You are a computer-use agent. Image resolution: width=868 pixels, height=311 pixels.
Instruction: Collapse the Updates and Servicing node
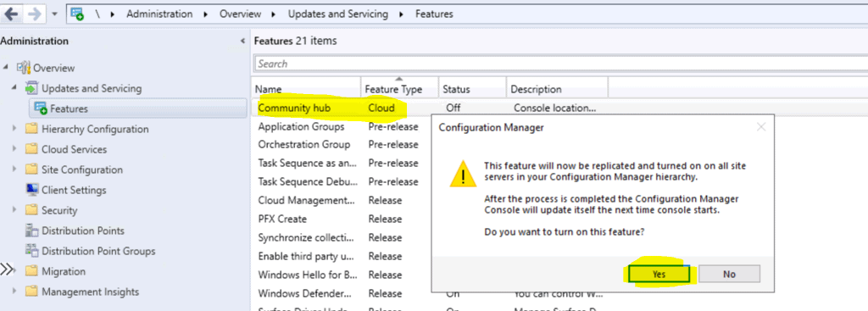pyautogui.click(x=14, y=88)
